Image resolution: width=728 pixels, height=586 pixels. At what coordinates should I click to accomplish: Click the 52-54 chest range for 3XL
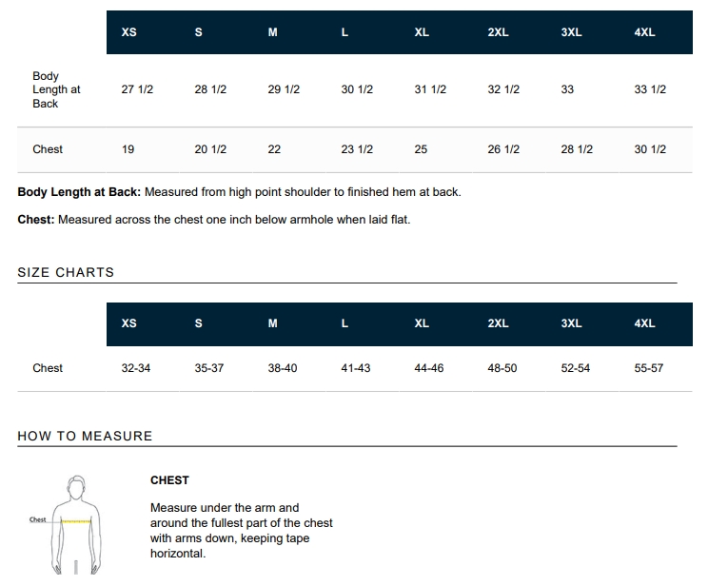click(576, 368)
